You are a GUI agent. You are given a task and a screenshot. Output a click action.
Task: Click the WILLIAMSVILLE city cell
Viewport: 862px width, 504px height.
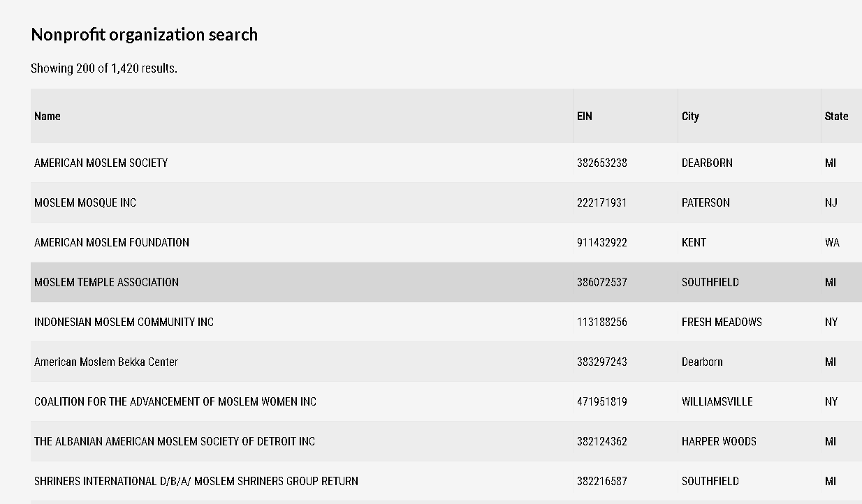point(717,401)
